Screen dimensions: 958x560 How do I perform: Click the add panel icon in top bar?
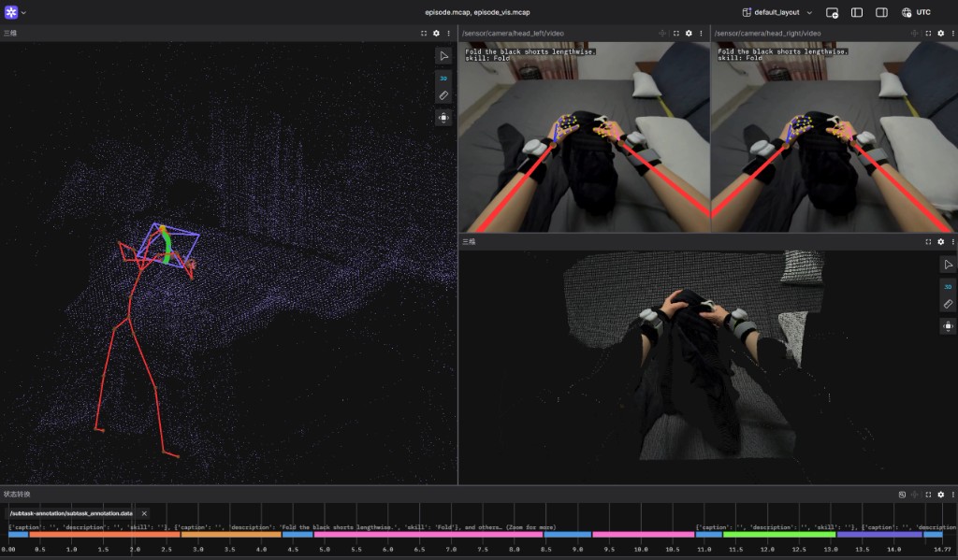tap(832, 12)
